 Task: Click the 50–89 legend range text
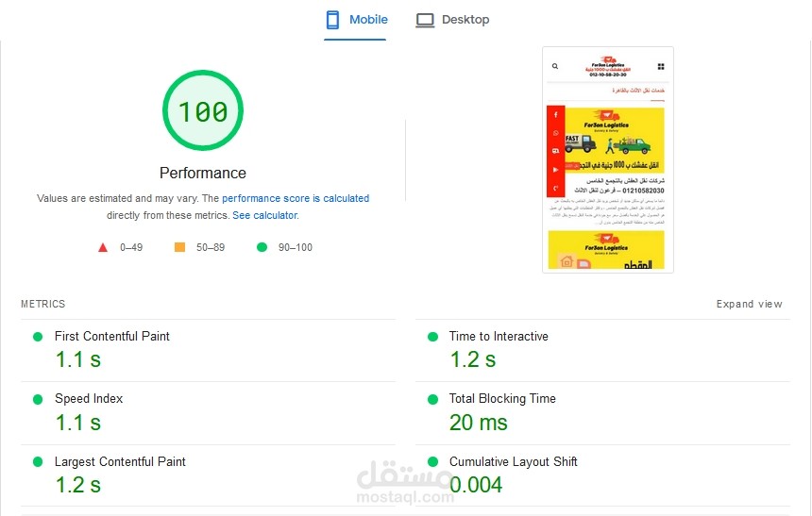pyautogui.click(x=211, y=247)
